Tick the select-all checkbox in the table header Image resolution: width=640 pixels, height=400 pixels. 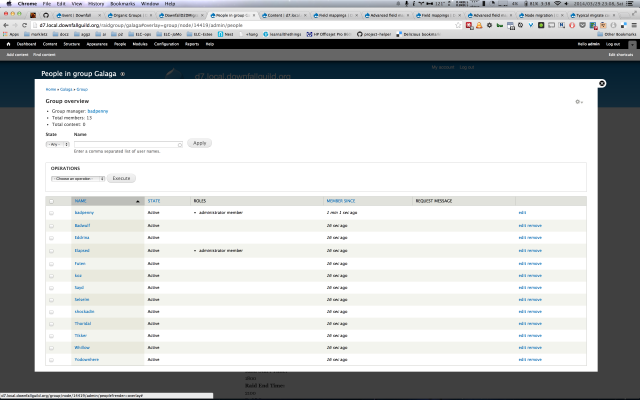51,201
